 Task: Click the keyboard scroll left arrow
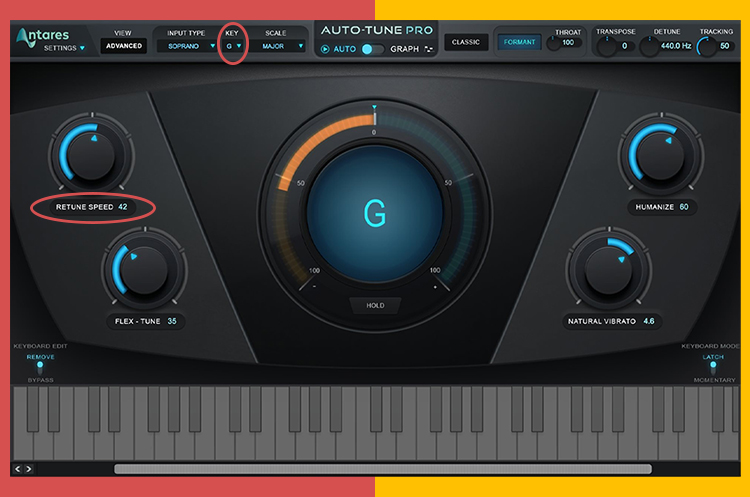click(x=18, y=469)
